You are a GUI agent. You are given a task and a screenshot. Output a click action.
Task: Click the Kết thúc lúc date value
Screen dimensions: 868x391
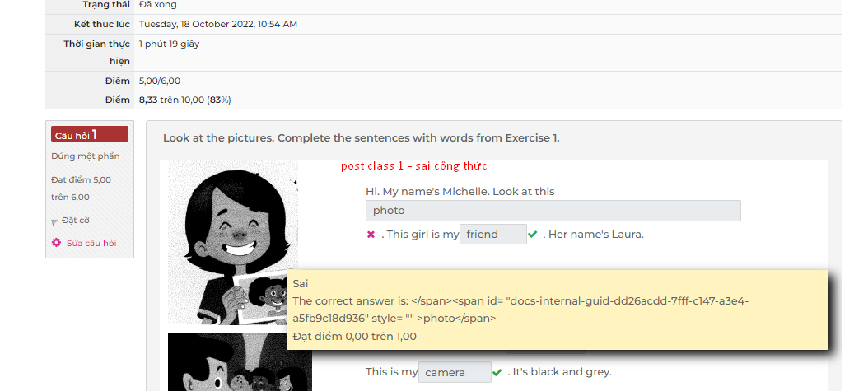(x=218, y=25)
